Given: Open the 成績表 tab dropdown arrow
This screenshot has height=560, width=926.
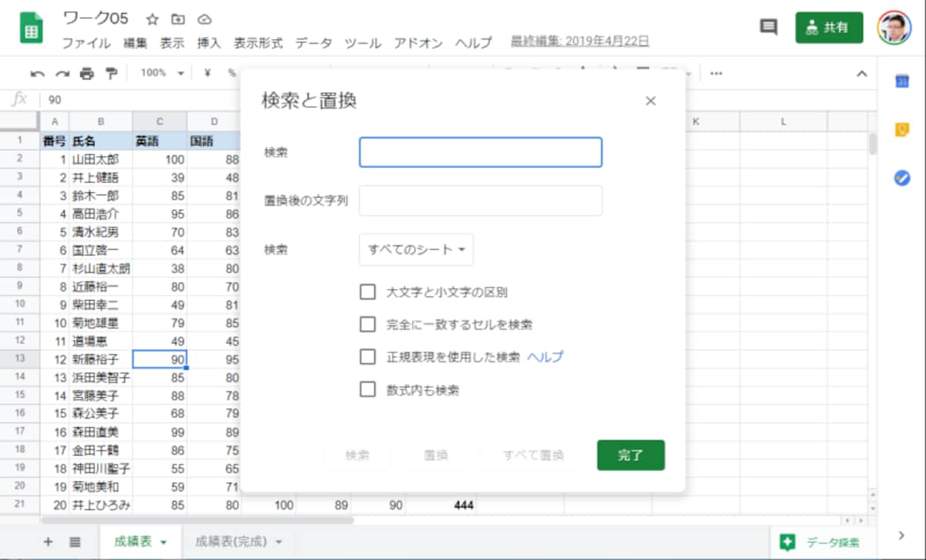Looking at the screenshot, I should tap(163, 542).
